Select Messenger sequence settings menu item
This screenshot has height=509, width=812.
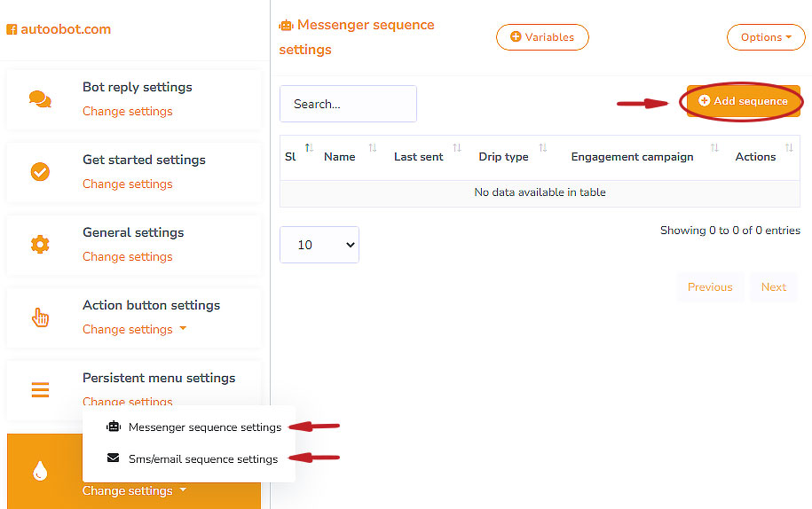pos(204,427)
